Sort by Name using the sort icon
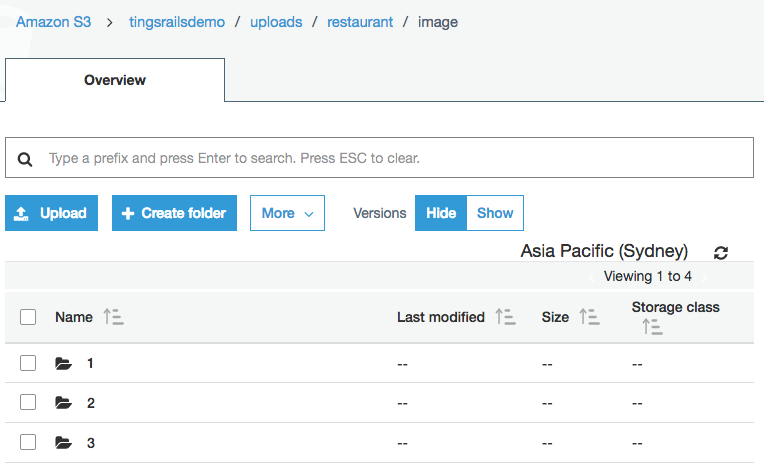 [x=112, y=317]
